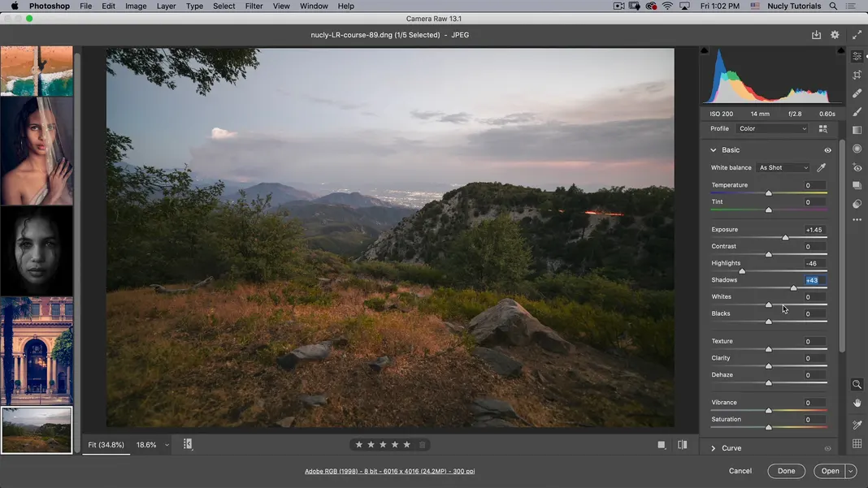
Task: Open the more image settings ellipsis
Action: click(x=857, y=220)
